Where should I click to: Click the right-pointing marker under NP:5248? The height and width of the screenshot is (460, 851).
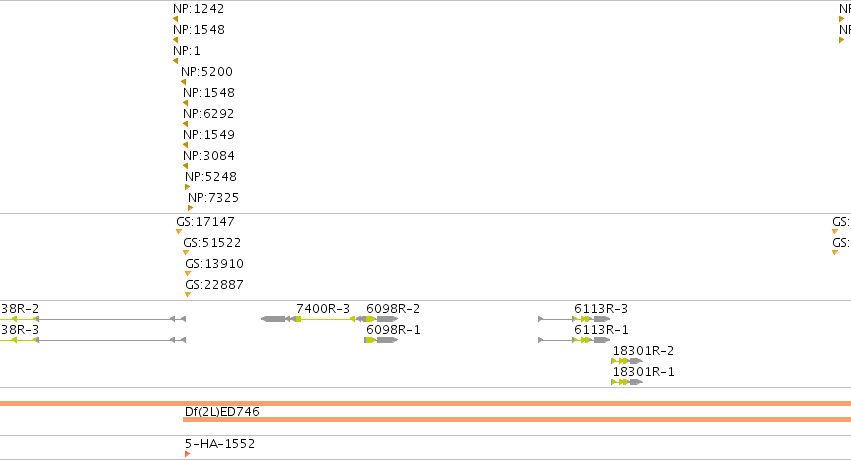click(188, 188)
